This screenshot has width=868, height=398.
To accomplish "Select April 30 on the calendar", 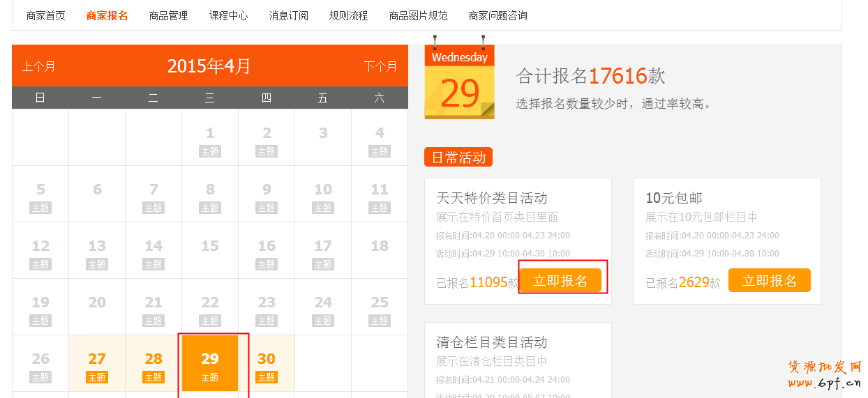I will tap(267, 363).
